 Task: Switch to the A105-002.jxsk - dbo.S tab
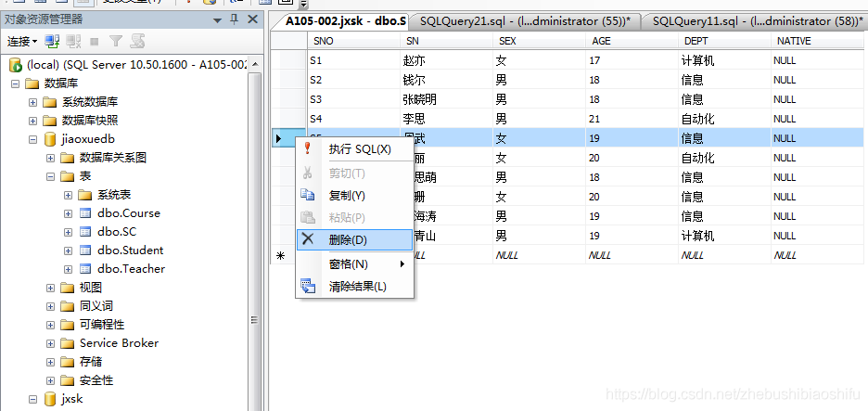click(343, 21)
